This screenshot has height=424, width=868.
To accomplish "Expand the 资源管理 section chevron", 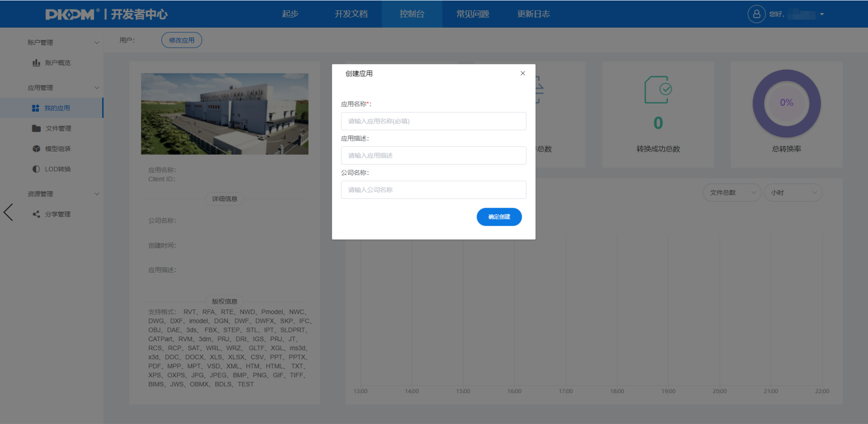I will coord(97,194).
